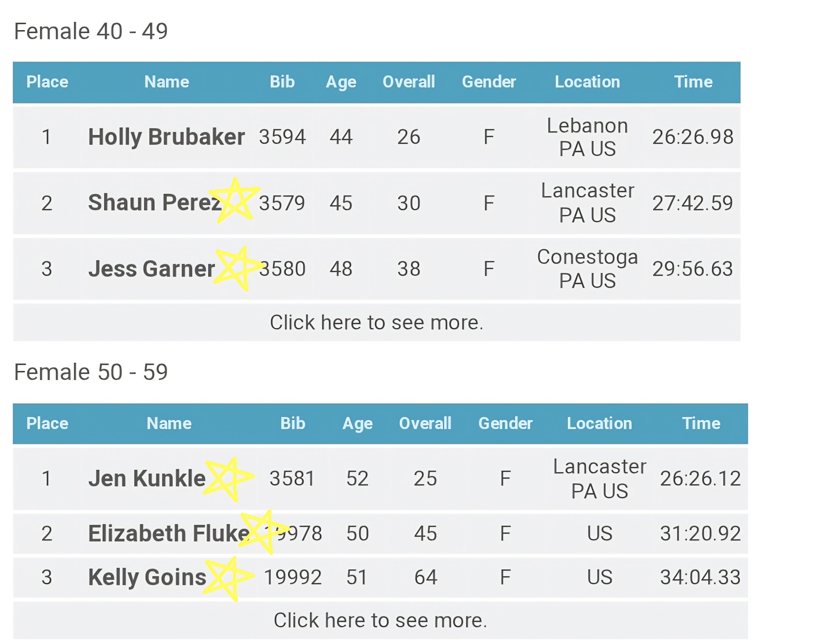Open Kelly Goins's runner name link
The image size is (813, 644).
pos(147,578)
